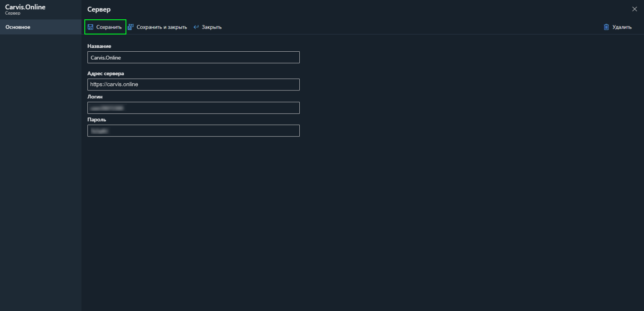Close the Server panel with the X
This screenshot has width=644, height=311.
(634, 9)
